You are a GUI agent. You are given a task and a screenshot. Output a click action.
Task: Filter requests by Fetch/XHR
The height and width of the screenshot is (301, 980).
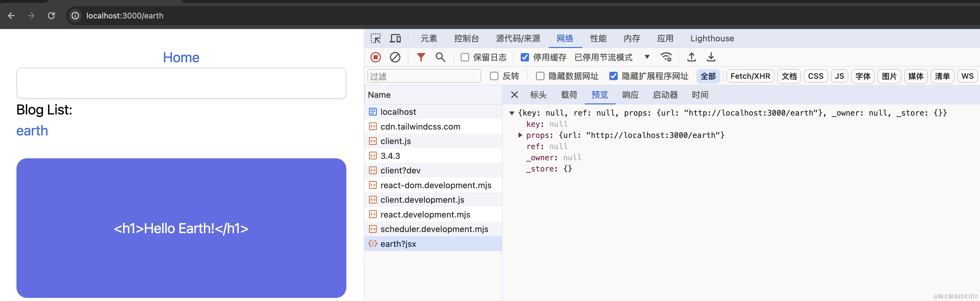[x=750, y=76]
